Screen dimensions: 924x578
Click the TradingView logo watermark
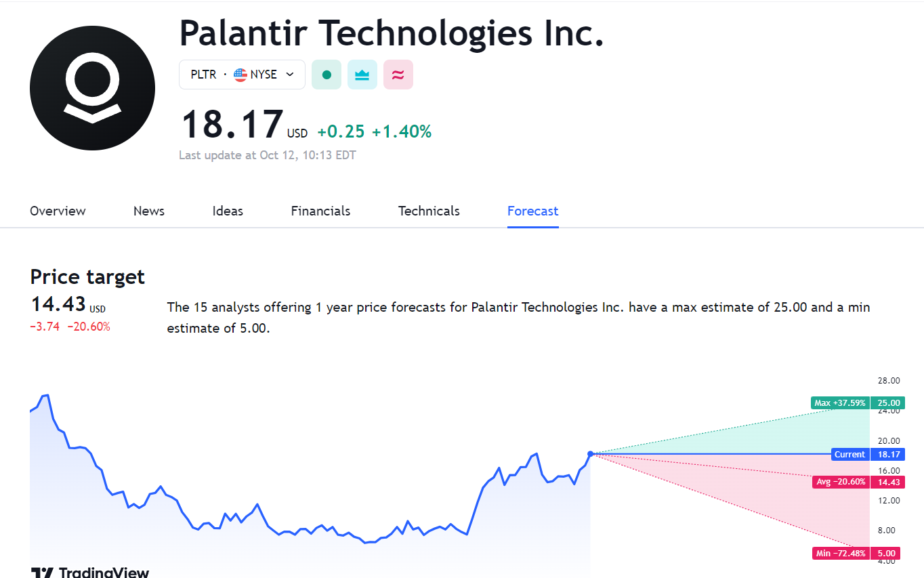91,573
